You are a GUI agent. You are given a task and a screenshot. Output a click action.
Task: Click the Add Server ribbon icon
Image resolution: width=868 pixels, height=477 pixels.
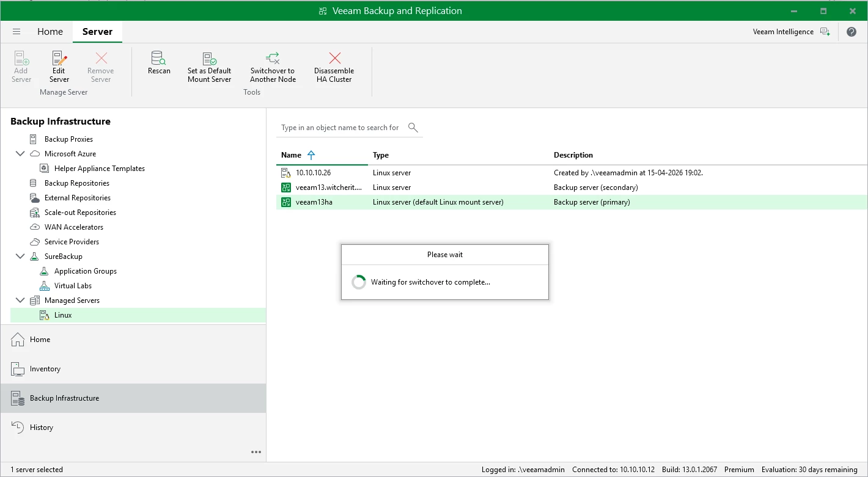tap(21, 59)
